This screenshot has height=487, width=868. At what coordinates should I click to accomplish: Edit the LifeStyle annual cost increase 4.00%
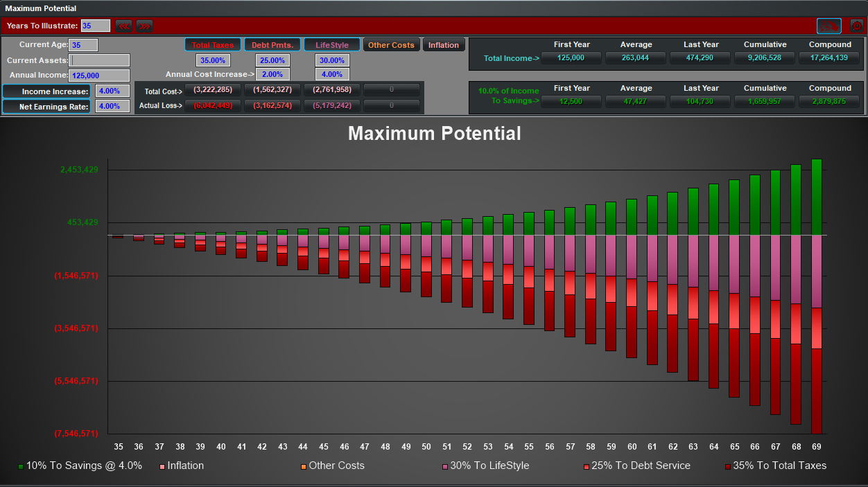click(x=332, y=74)
